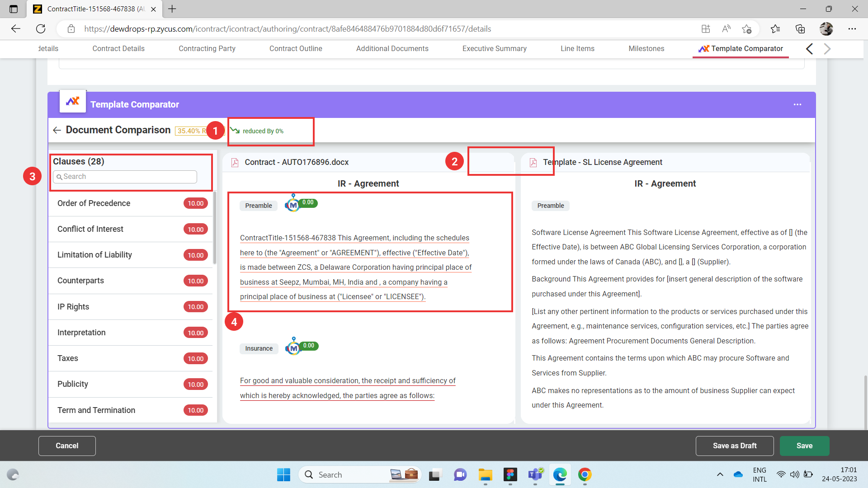Screen dimensions: 868x488
Task: Click the Template Comparator logo icon
Action: 73,101
